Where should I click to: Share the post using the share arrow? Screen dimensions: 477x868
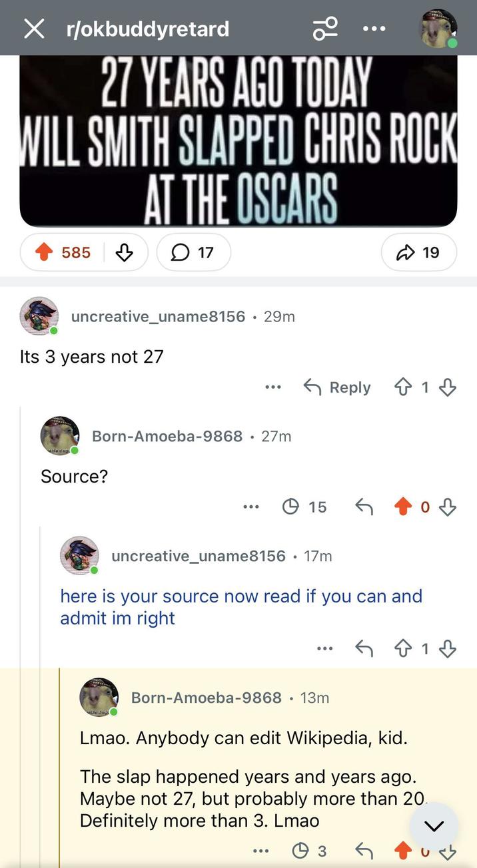point(418,252)
